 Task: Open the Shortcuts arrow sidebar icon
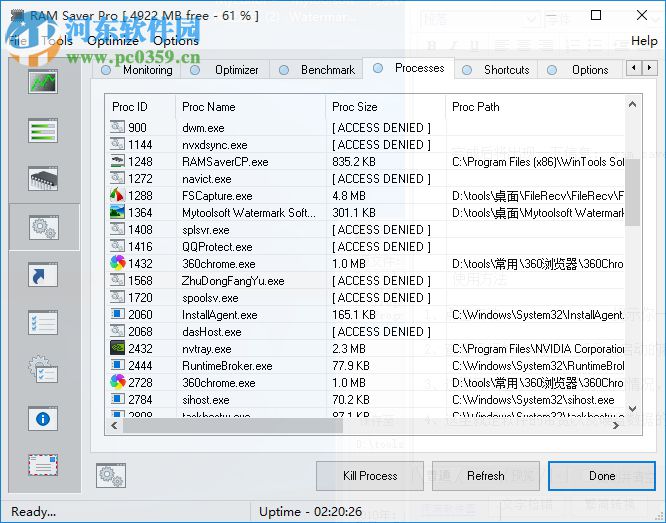click(43, 275)
